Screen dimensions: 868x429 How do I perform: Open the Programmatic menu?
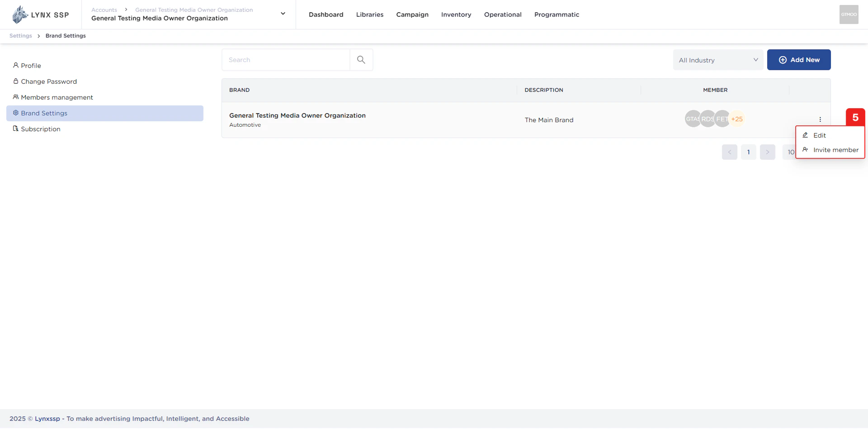(x=557, y=14)
